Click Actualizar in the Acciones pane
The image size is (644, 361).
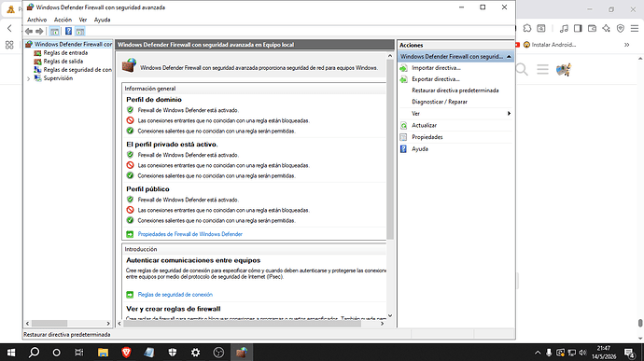tap(425, 125)
